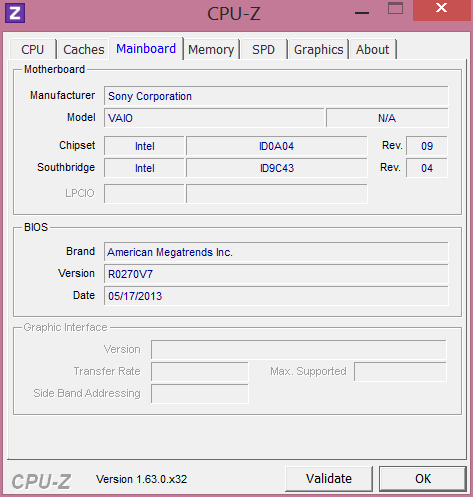Click the N/A model revision field
Screen dimensions: 473x497
(387, 118)
